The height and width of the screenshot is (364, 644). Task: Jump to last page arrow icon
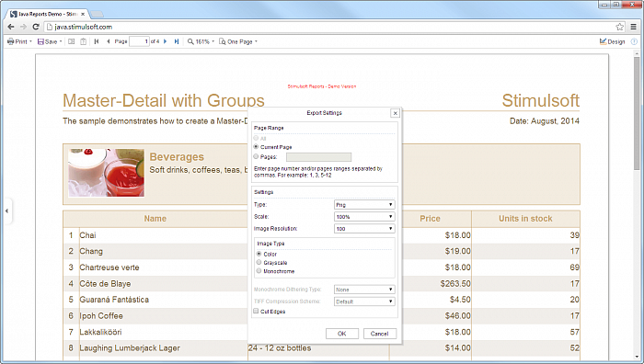click(x=177, y=41)
